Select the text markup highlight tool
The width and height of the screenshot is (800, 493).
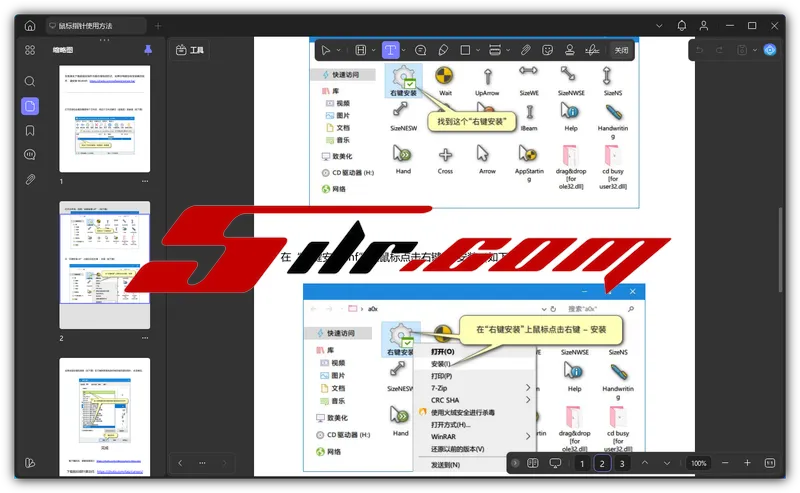(361, 50)
